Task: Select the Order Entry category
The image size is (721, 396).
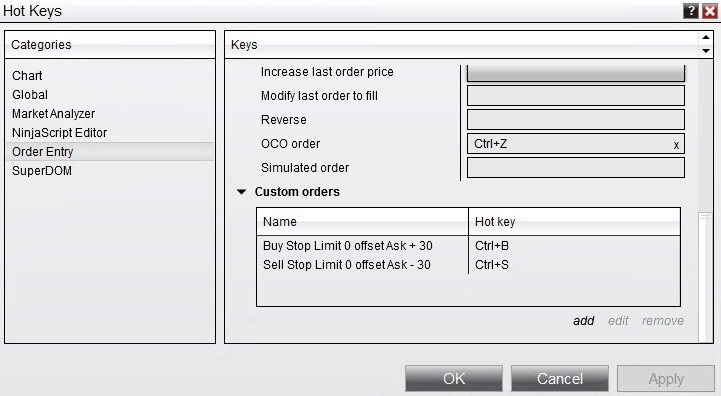Action: (x=109, y=152)
